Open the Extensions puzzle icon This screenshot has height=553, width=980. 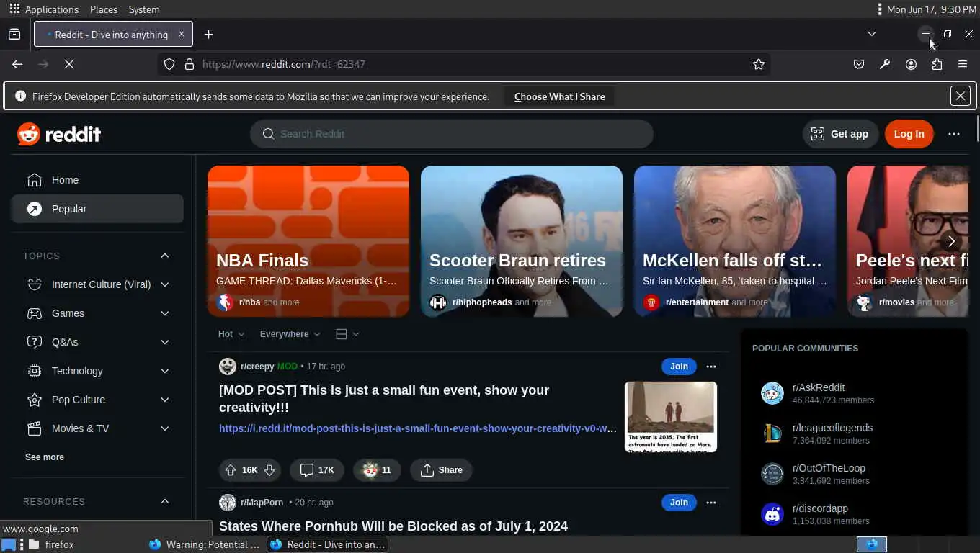point(937,64)
